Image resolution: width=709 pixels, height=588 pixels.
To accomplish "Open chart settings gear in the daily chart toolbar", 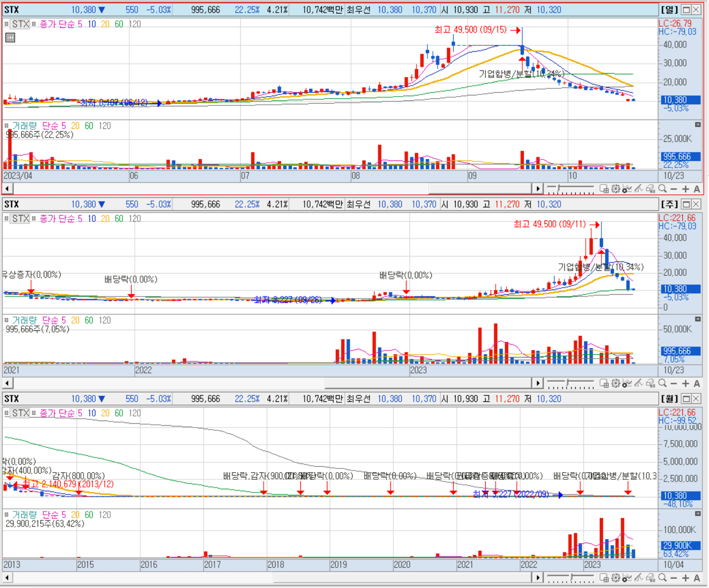I will tap(616, 189).
